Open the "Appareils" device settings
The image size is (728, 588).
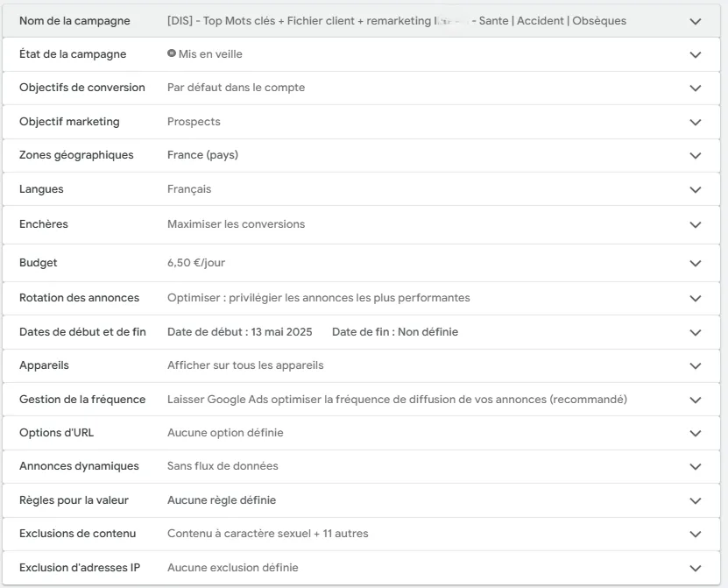point(696,365)
